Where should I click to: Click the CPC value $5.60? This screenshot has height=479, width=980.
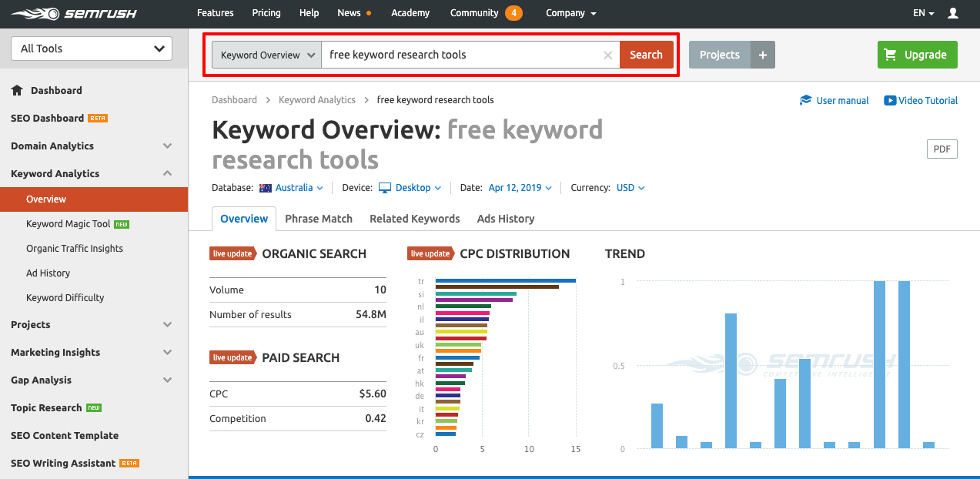[x=373, y=394]
